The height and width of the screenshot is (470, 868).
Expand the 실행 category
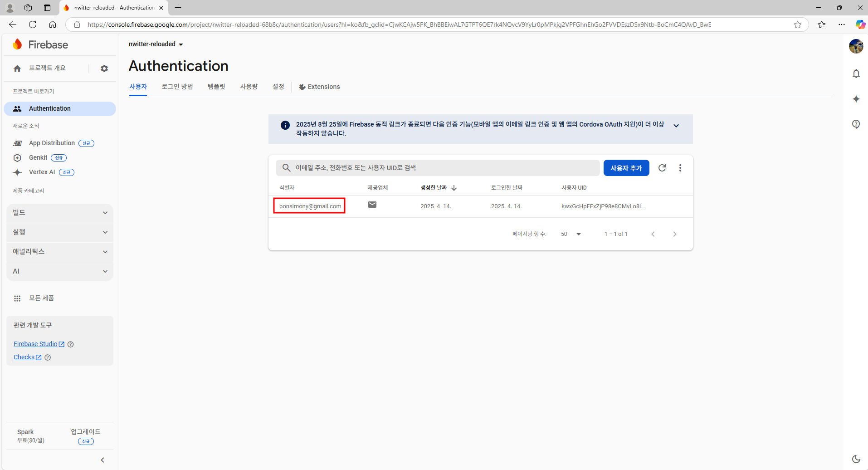pyautogui.click(x=60, y=232)
